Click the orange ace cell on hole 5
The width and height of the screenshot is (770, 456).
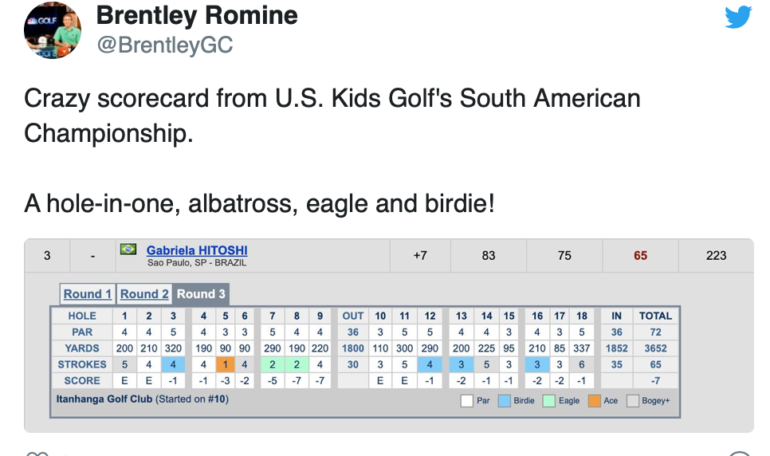(225, 365)
